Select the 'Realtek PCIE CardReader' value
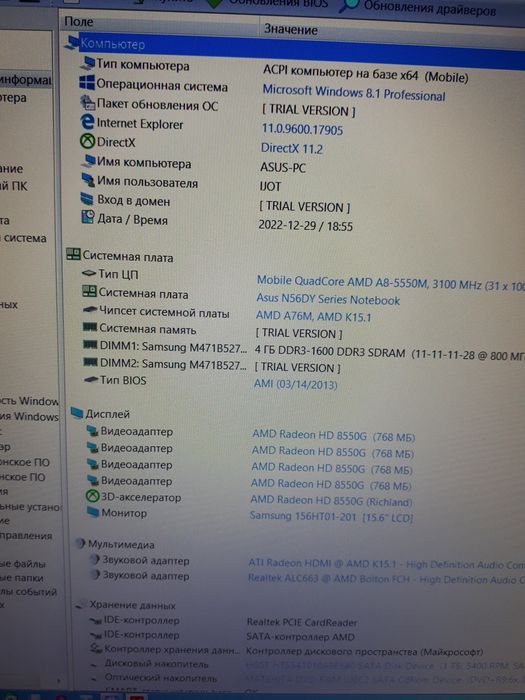 tap(302, 622)
